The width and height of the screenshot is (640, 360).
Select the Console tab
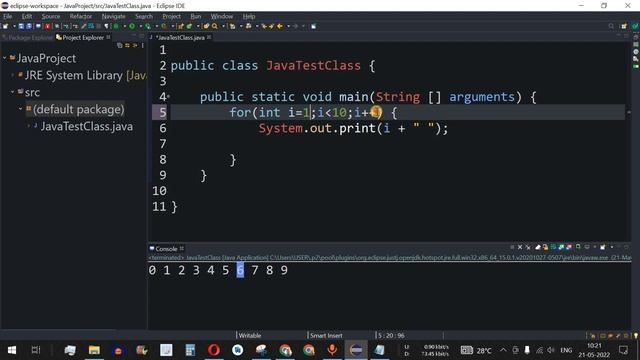coord(166,249)
